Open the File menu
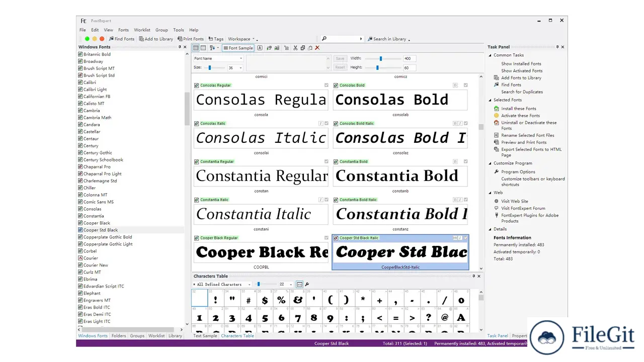The image size is (644, 362). click(83, 30)
